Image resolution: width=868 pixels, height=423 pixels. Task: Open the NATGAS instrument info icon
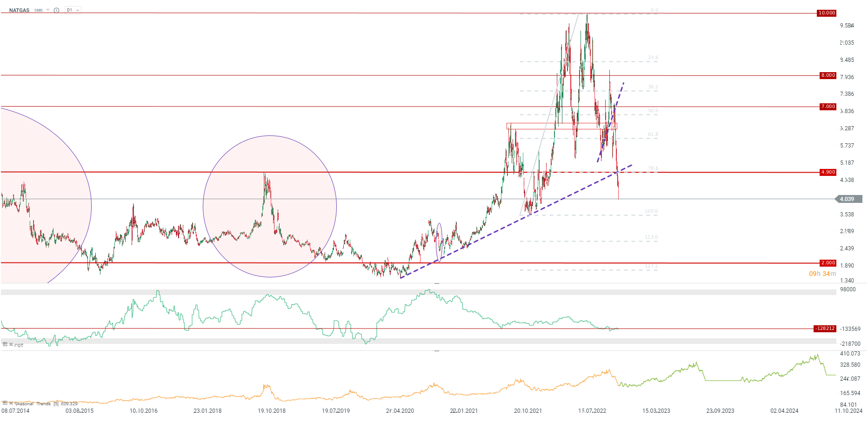click(56, 10)
